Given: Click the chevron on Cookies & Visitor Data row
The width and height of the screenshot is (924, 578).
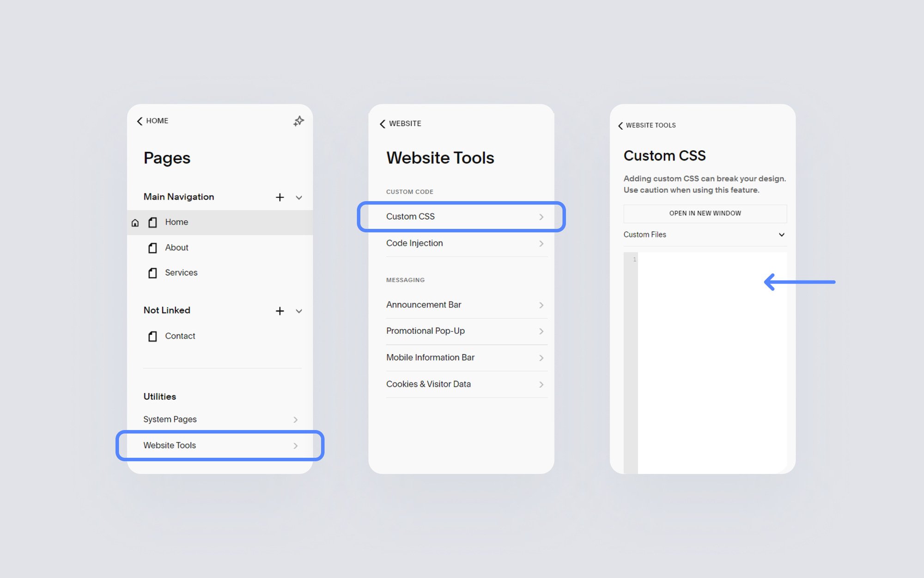Looking at the screenshot, I should (541, 385).
